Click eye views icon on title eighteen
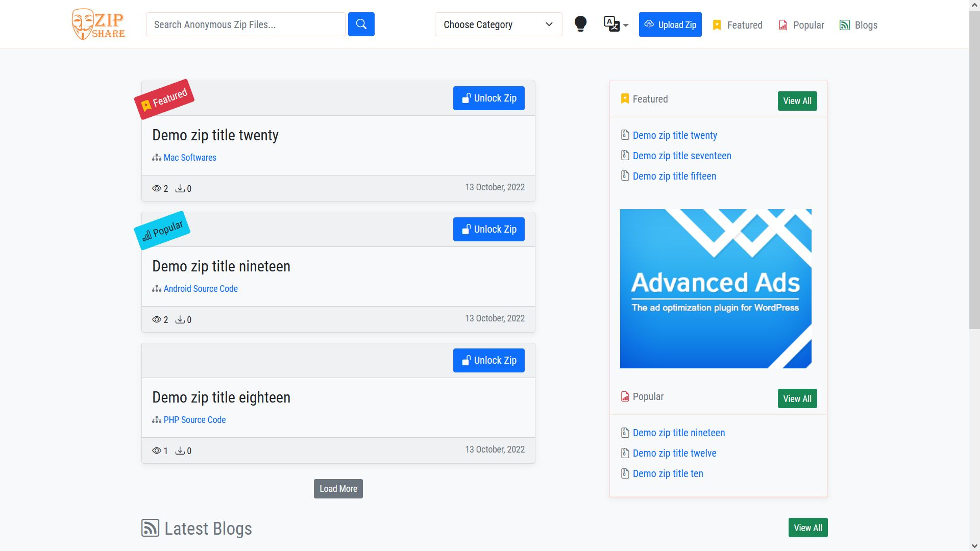This screenshot has width=980, height=551. coord(157,450)
